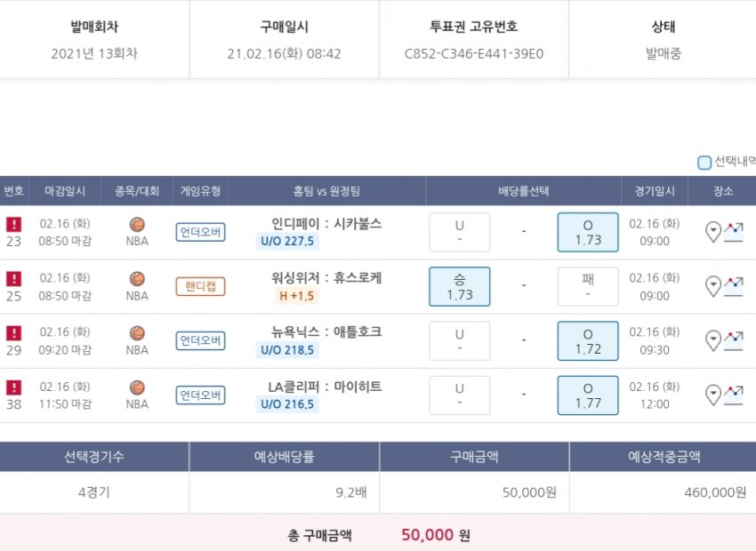
Task: Click the red alert icon for game 38
Action: (13, 387)
